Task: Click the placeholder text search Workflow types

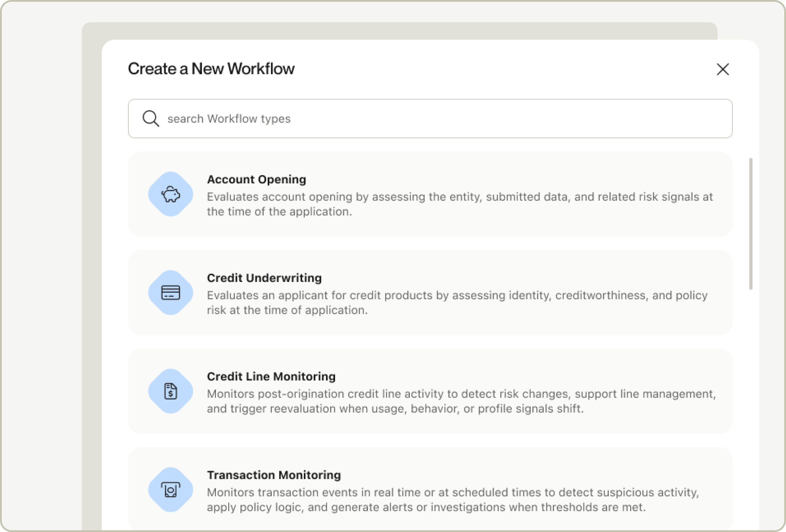Action: point(229,119)
